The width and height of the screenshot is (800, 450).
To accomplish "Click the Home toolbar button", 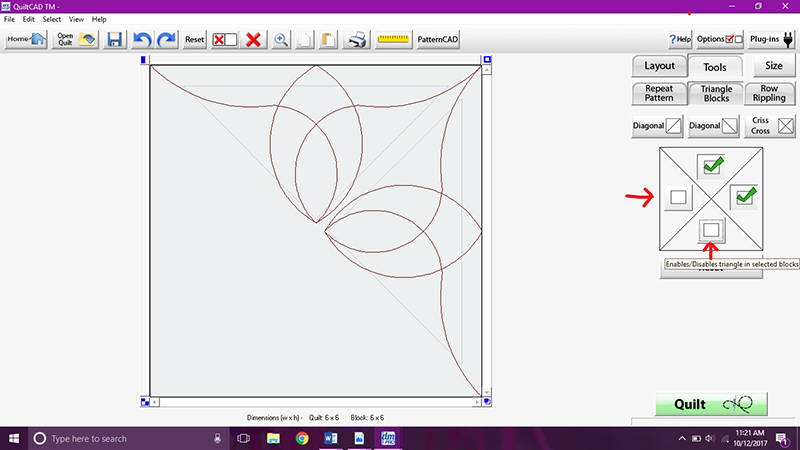I will point(26,40).
